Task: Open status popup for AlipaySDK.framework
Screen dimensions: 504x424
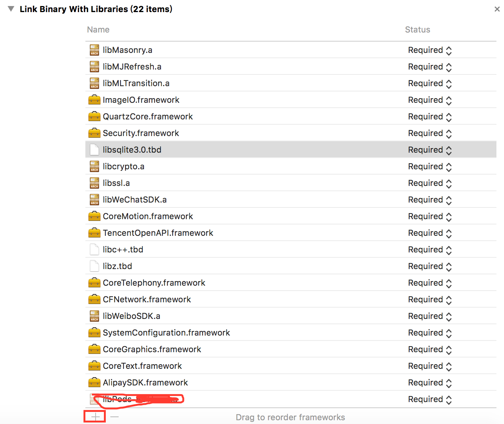Action: pyautogui.click(x=430, y=383)
